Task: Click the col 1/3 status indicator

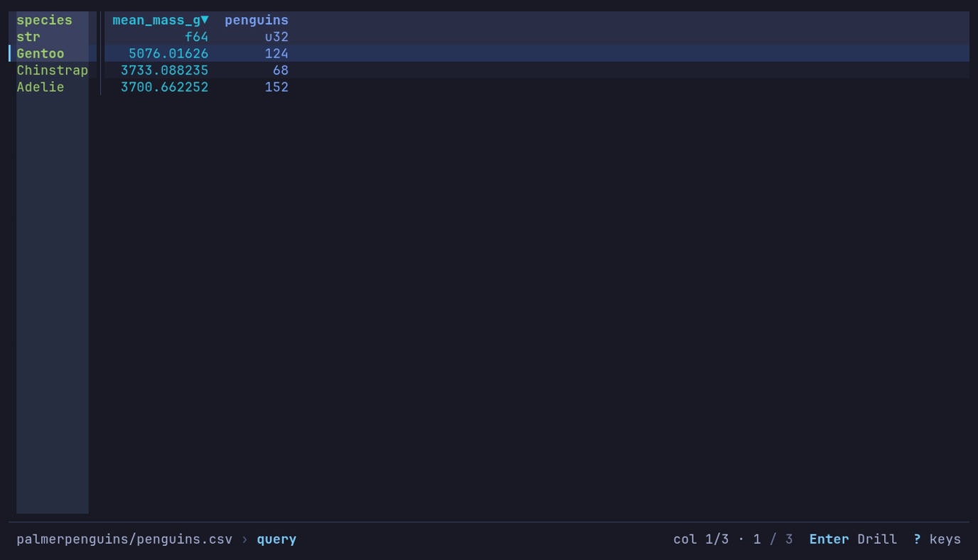Action: click(701, 539)
